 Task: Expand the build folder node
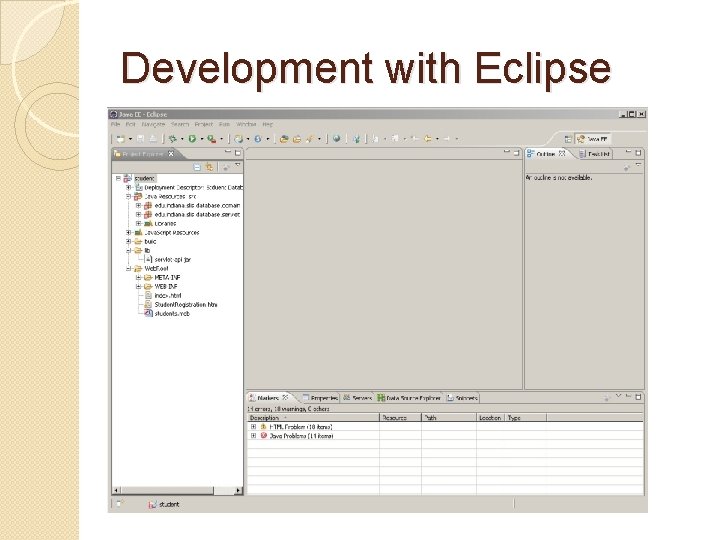(x=129, y=242)
